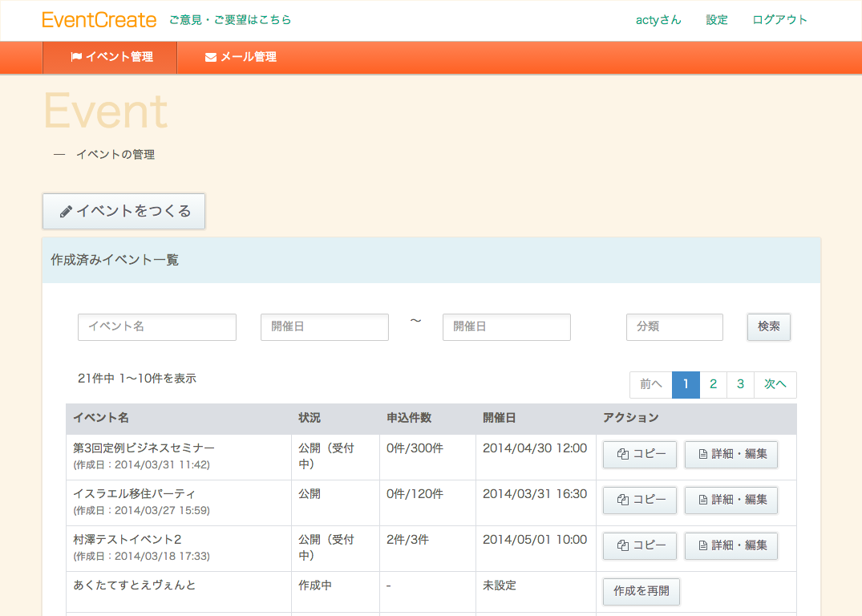Click the EventCreate logo
The width and height of the screenshot is (862, 616).
point(99,20)
